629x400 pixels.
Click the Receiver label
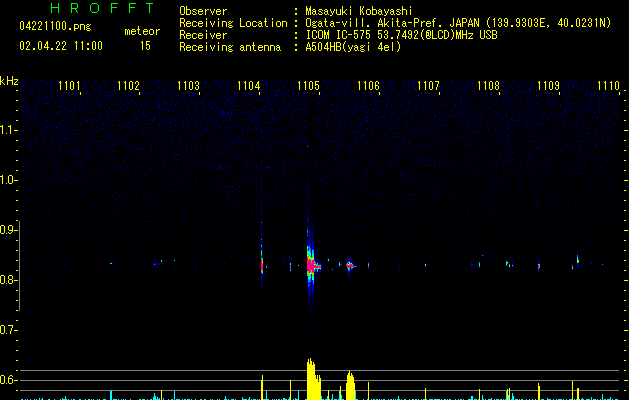click(203, 35)
